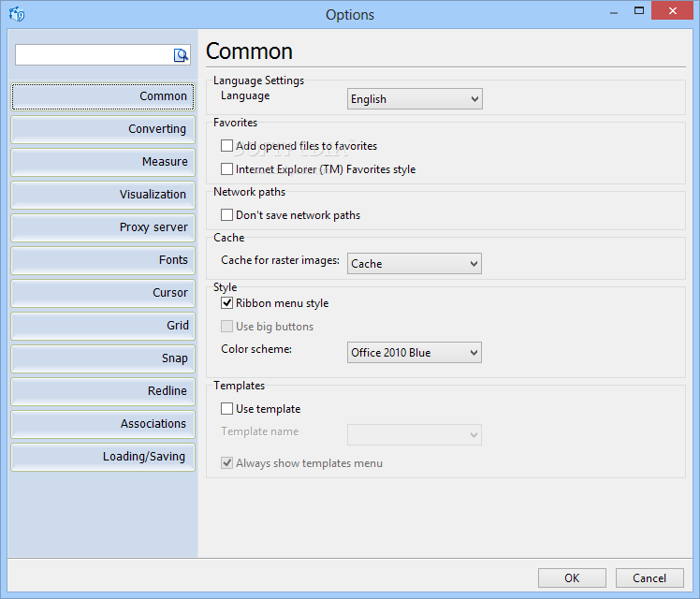Open the Language dropdown showing English
This screenshot has height=599, width=700.
click(415, 99)
